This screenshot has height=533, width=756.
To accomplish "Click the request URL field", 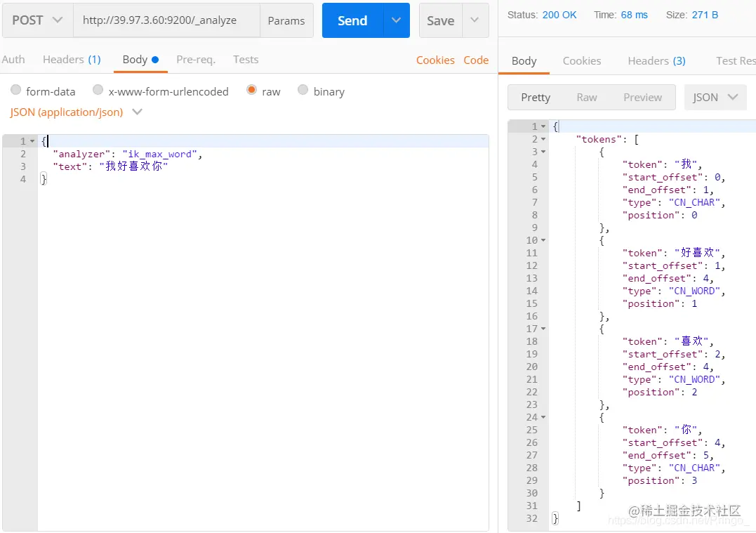I will 166,20.
